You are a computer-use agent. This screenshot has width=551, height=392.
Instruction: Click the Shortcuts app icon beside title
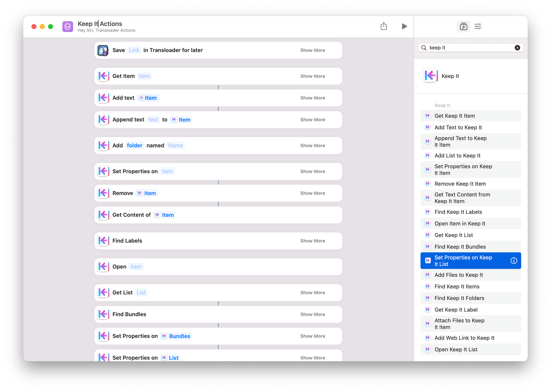coord(68,26)
